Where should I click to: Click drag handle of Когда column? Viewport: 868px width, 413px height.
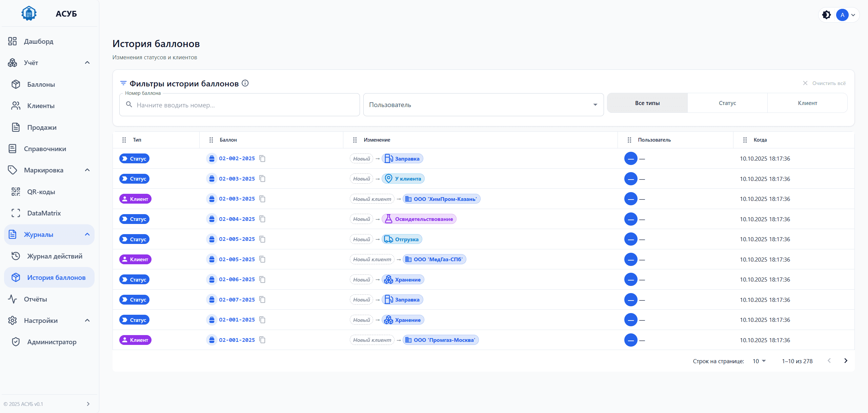745,140
